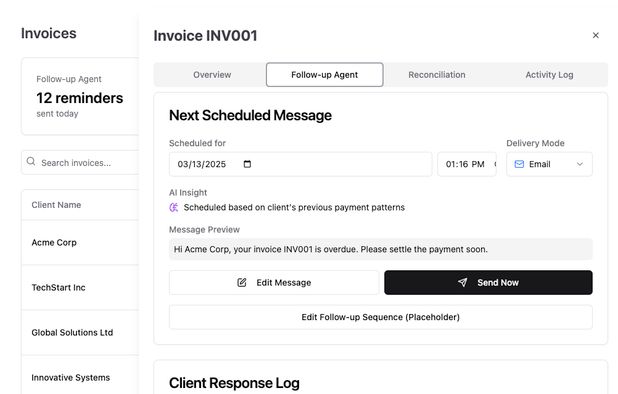Switch to the Overview tab
618x394 pixels.
(x=212, y=75)
